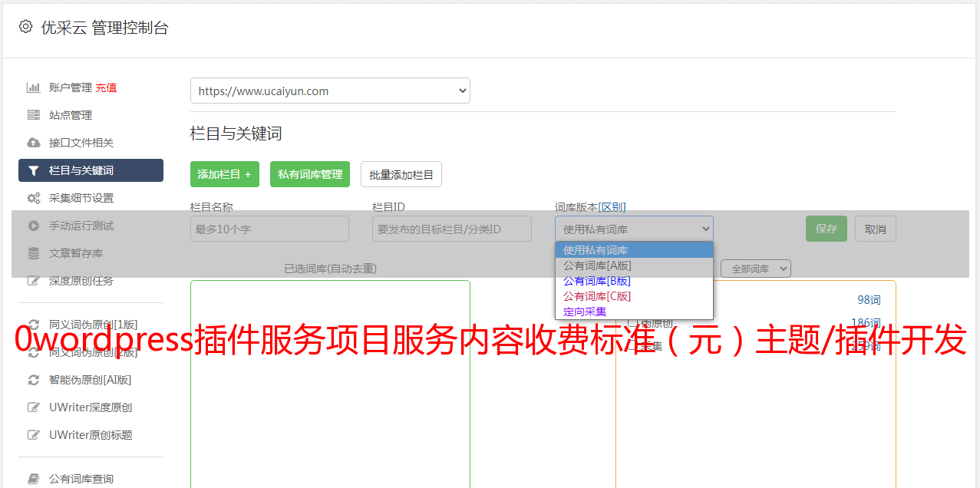Choose 公有词库[C版] option
Screen dimensions: 980x488
634,296
